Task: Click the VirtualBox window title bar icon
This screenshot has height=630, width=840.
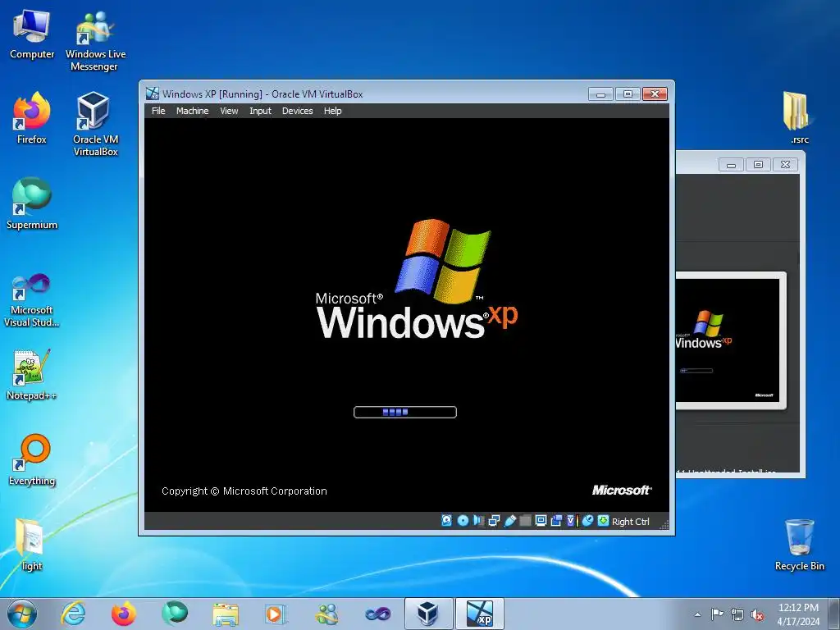Action: pos(153,94)
